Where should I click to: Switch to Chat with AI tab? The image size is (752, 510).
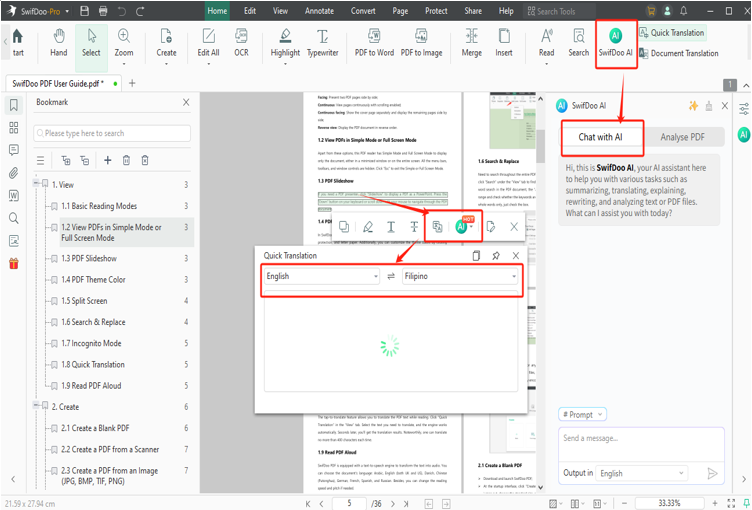point(600,137)
